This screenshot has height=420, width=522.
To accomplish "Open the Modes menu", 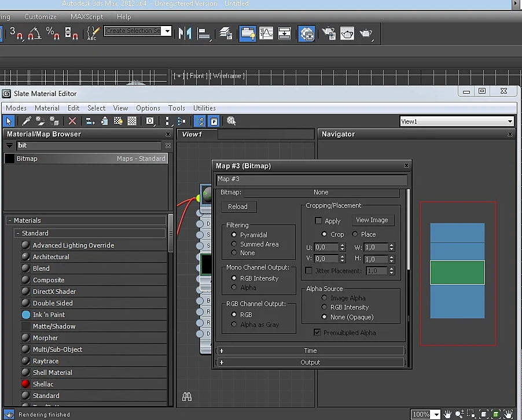I will [16, 108].
